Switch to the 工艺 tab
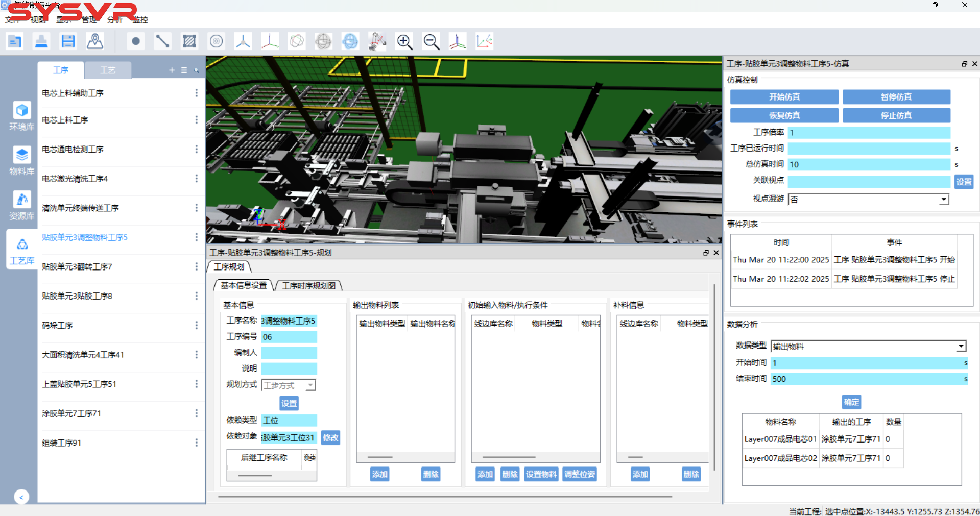The image size is (980, 516). click(x=108, y=70)
